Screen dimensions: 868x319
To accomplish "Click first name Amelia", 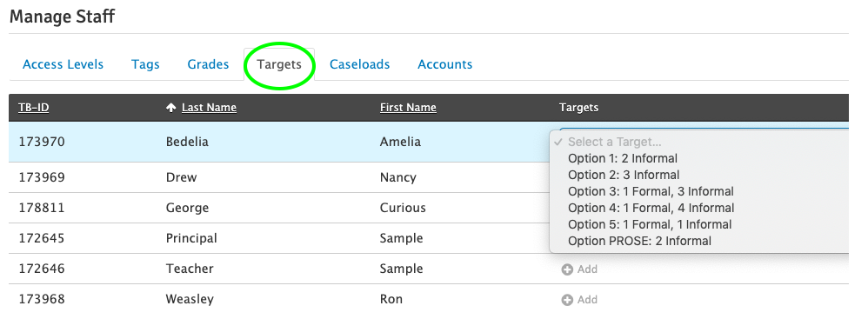I will coord(400,142).
